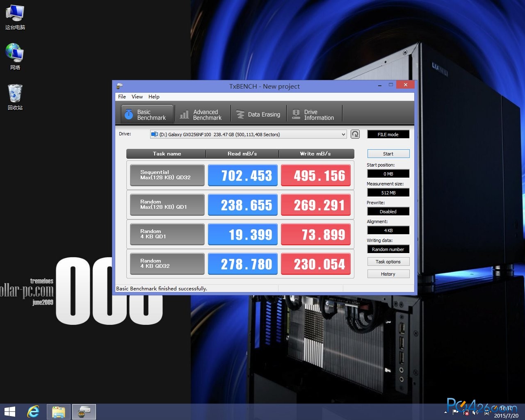Image resolution: width=525 pixels, height=420 pixels.
Task: Open the File menu
Action: click(122, 97)
